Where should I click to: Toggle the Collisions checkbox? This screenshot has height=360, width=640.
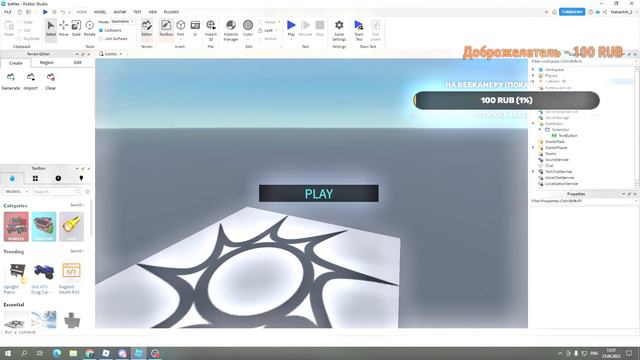[x=101, y=30]
